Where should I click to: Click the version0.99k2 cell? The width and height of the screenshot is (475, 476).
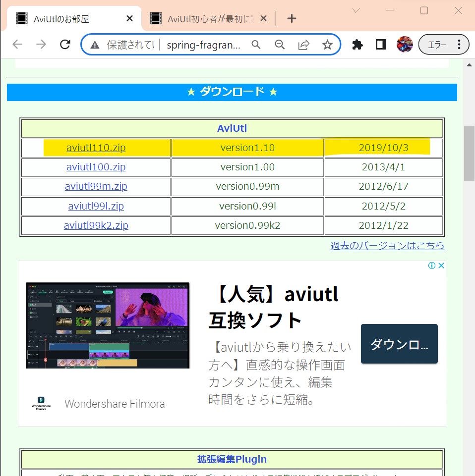pyautogui.click(x=248, y=225)
